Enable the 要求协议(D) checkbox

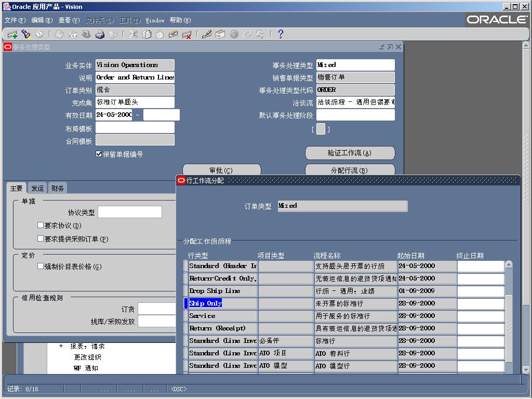(41, 225)
